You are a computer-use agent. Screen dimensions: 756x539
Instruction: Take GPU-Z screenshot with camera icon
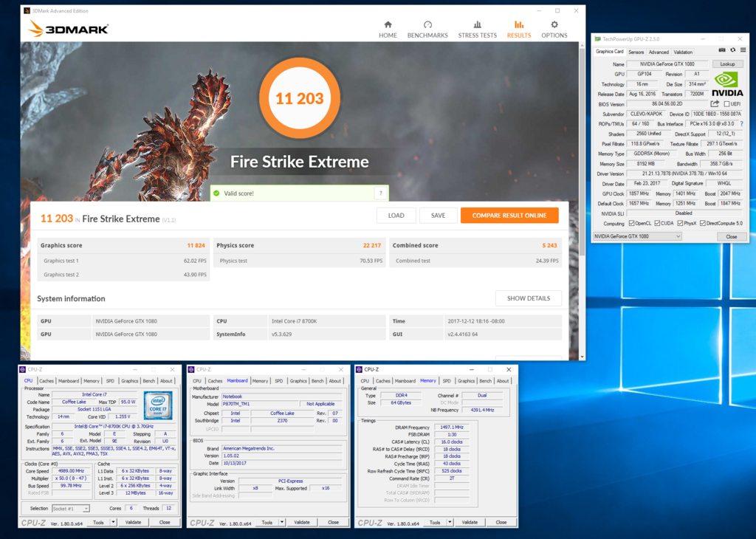click(722, 50)
